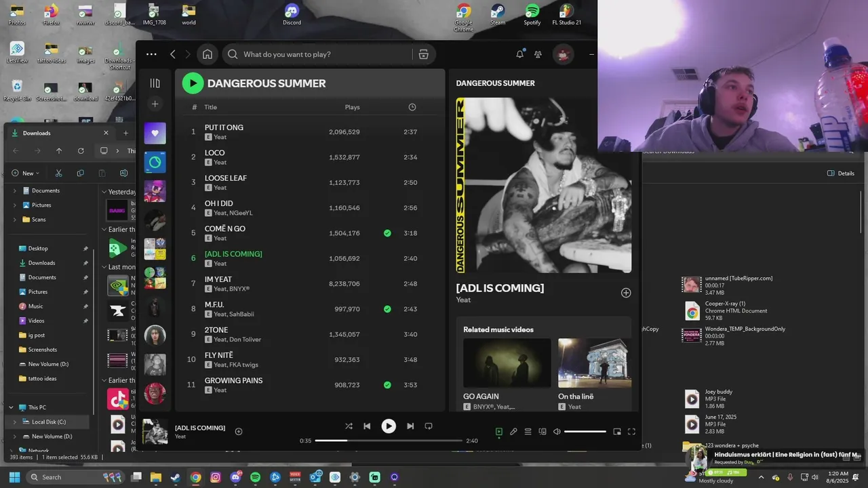Add a new tab in the Downloads window
This screenshot has height=488, width=868.
(x=125, y=133)
